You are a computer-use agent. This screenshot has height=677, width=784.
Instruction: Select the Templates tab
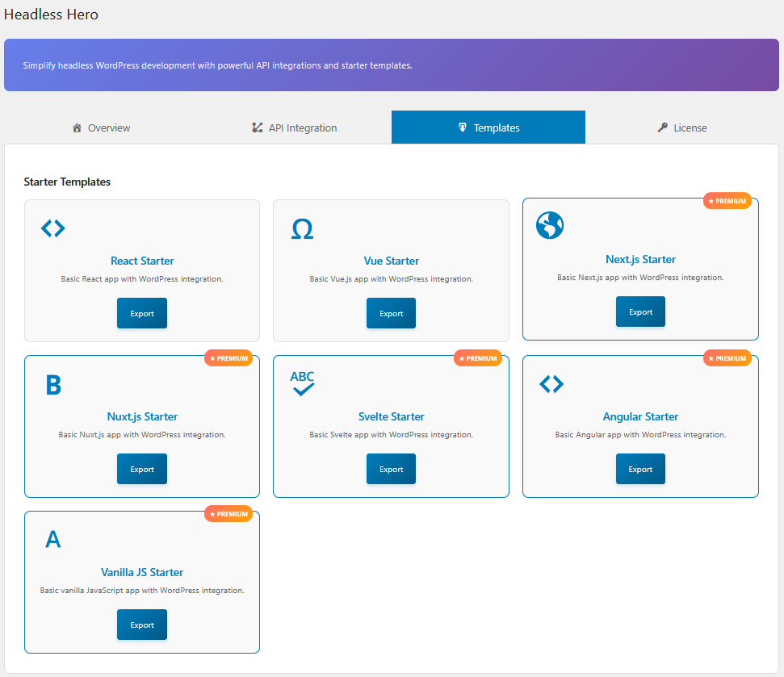tap(488, 127)
